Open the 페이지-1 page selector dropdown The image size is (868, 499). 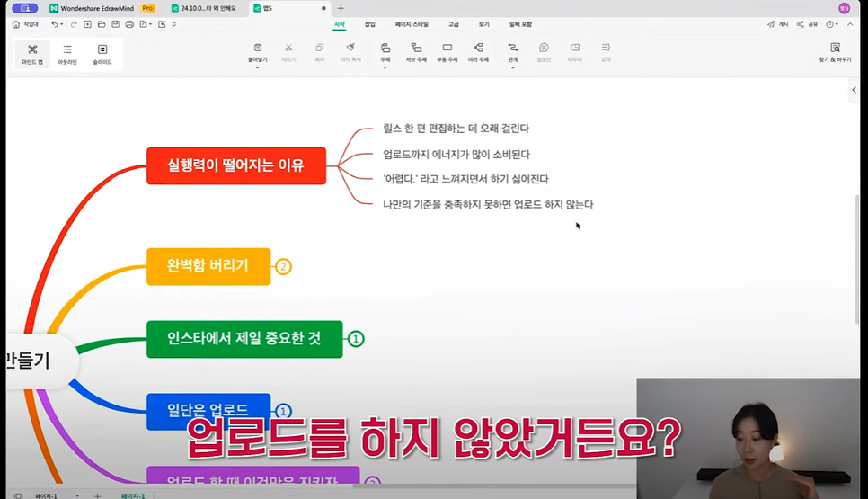(x=77, y=495)
